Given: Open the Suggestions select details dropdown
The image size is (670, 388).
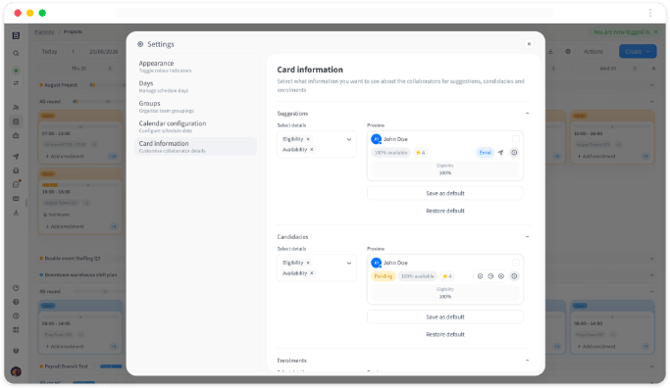Looking at the screenshot, I should [x=349, y=139].
